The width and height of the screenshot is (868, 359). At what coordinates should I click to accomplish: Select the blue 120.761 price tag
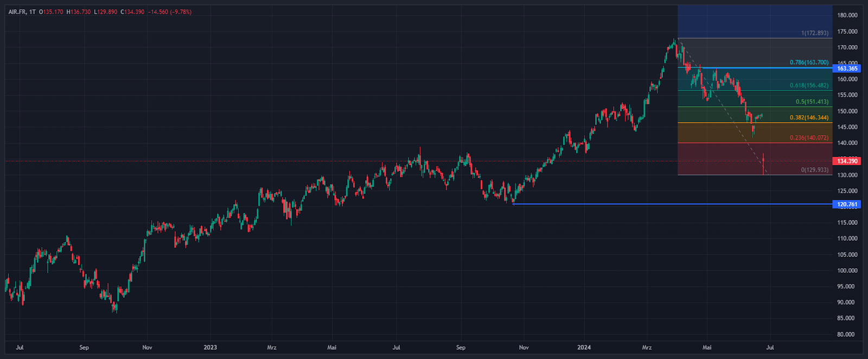(847, 205)
